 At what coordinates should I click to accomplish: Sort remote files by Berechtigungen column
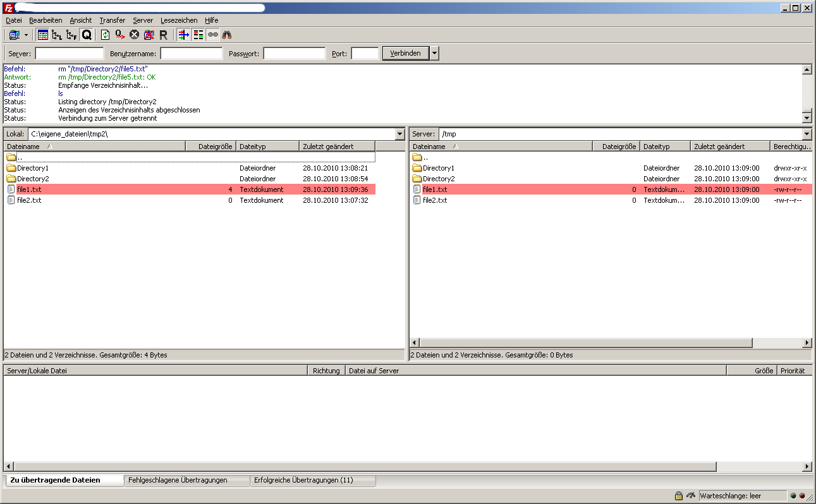pos(791,147)
